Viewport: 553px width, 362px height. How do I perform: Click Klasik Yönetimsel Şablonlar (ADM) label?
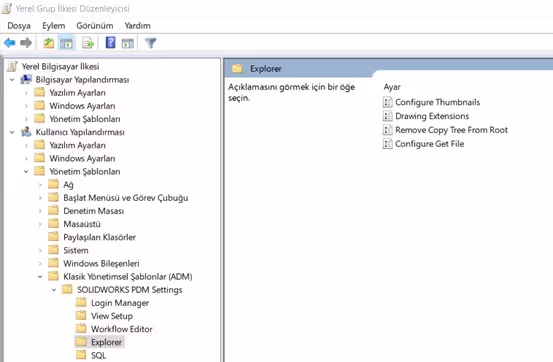pos(128,276)
